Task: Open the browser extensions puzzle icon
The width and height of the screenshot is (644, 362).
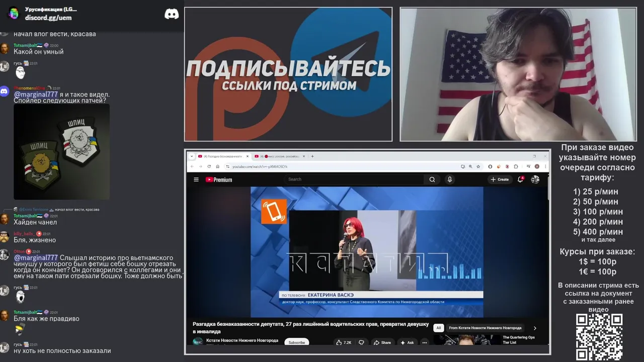Action: click(516, 166)
